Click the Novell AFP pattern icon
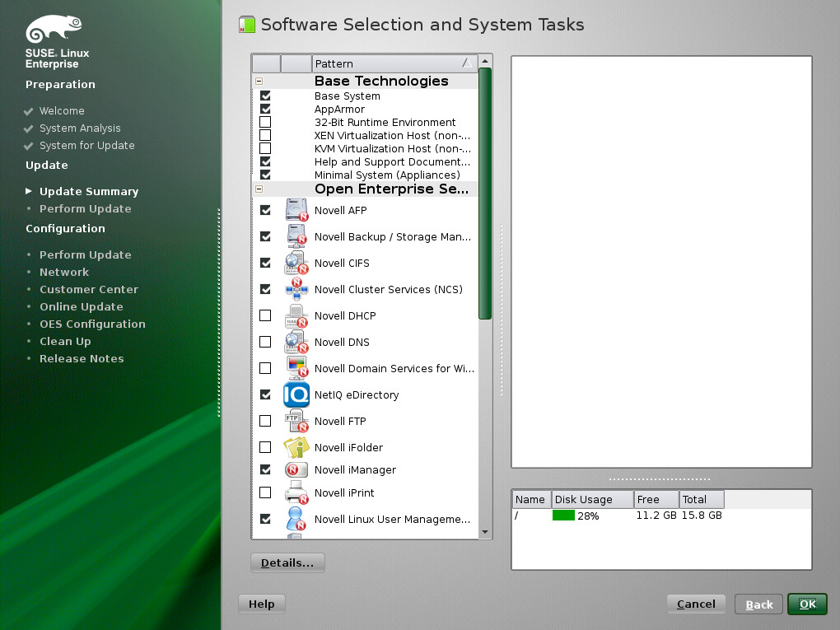 [296, 210]
